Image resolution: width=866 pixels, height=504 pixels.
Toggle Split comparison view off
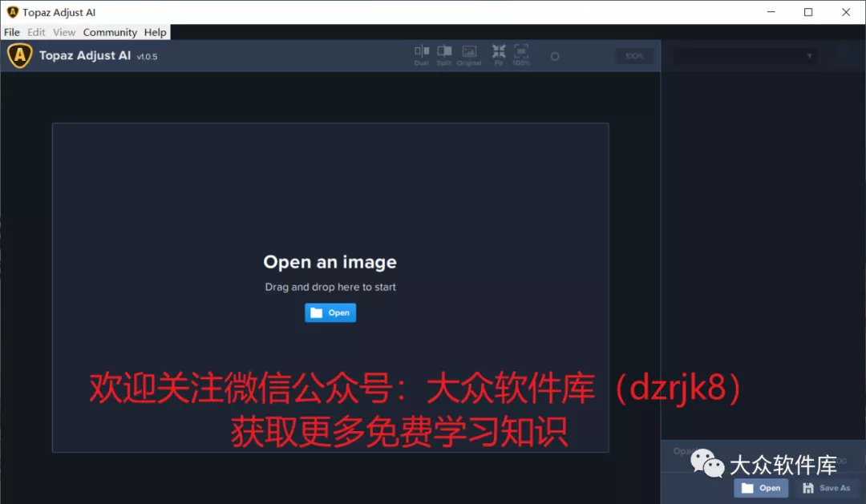coord(443,53)
